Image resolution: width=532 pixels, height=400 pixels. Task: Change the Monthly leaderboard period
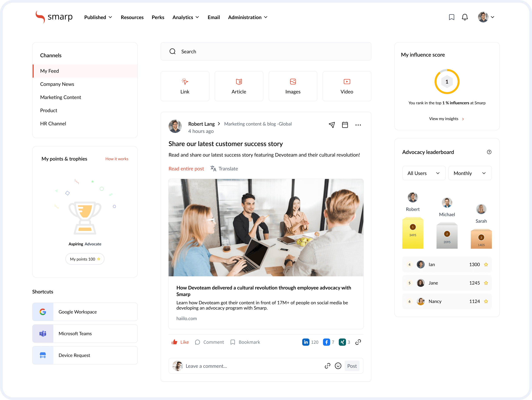coord(470,173)
